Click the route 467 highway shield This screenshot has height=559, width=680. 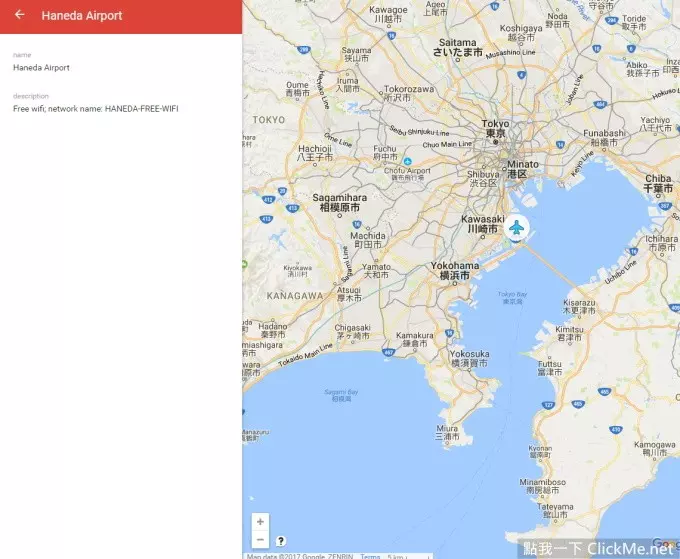click(x=389, y=352)
